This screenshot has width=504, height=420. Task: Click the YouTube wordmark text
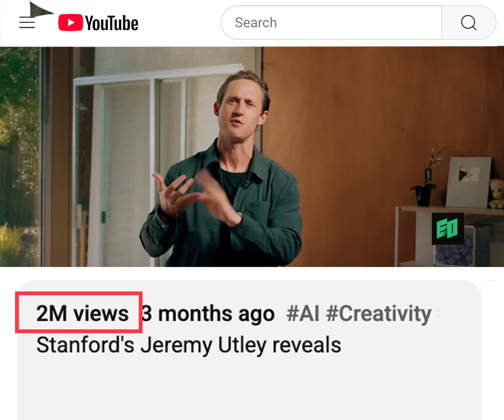pos(112,23)
